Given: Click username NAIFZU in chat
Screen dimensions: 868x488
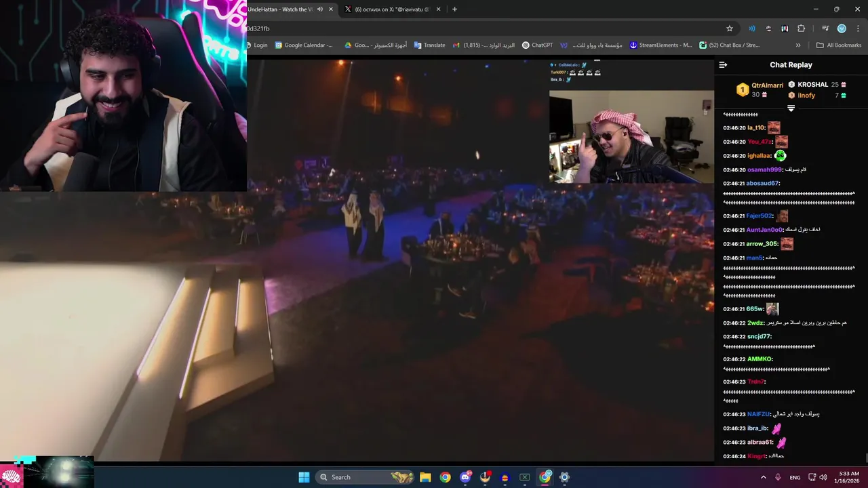Looking at the screenshot, I should (x=758, y=414).
